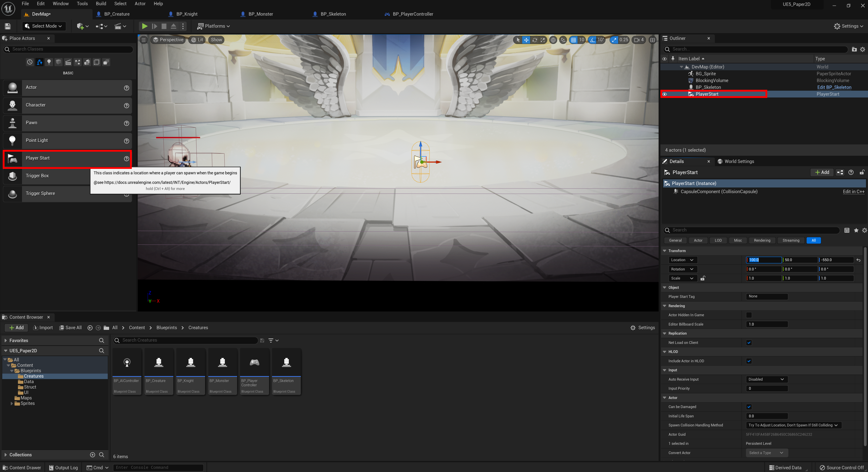The width and height of the screenshot is (868, 472).
Task: Open play mode options ellipsis
Action: (183, 26)
